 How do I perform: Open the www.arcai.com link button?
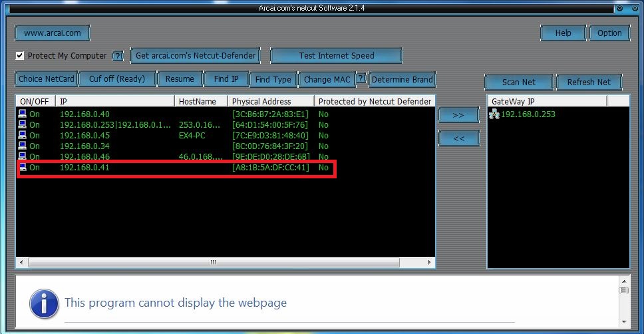click(x=52, y=33)
